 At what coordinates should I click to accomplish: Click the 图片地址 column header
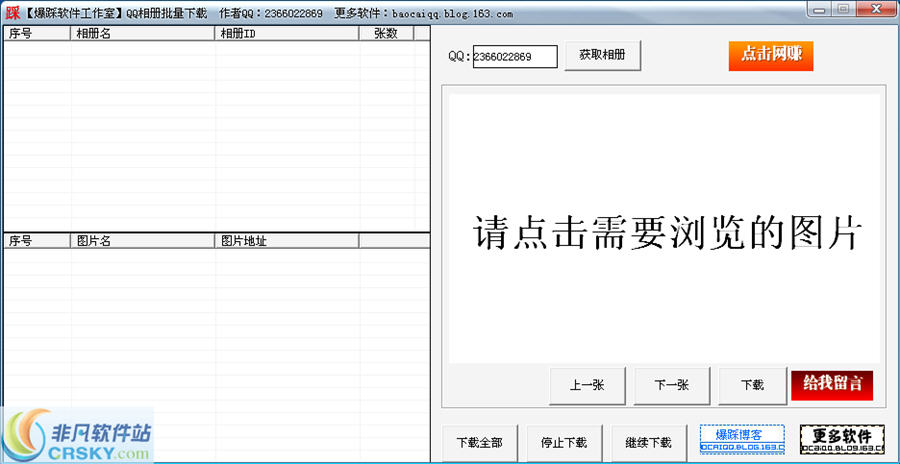(286, 241)
